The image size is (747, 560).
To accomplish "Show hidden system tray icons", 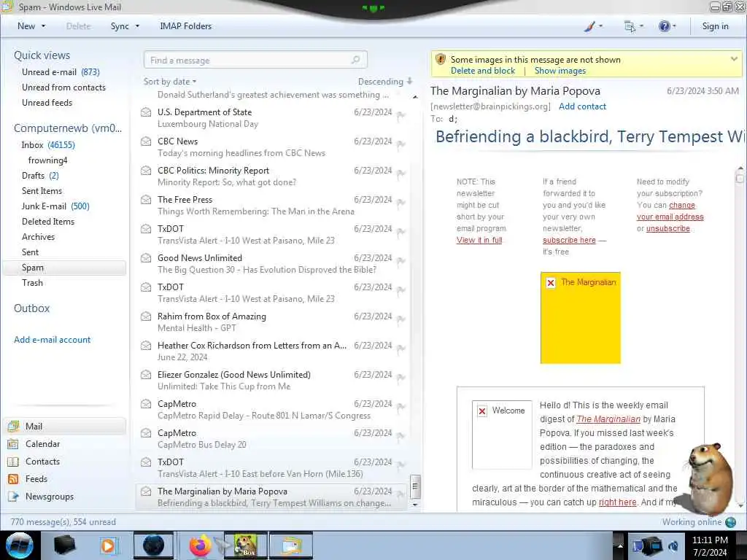I will pyautogui.click(x=620, y=545).
